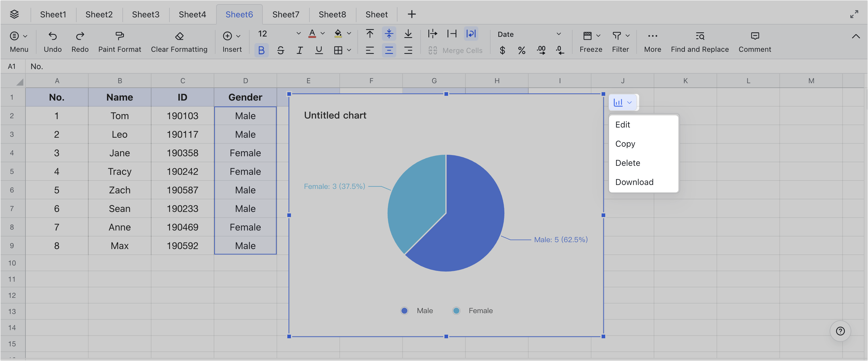The height and width of the screenshot is (361, 868).
Task: Select the Paint Format tool
Action: [120, 41]
